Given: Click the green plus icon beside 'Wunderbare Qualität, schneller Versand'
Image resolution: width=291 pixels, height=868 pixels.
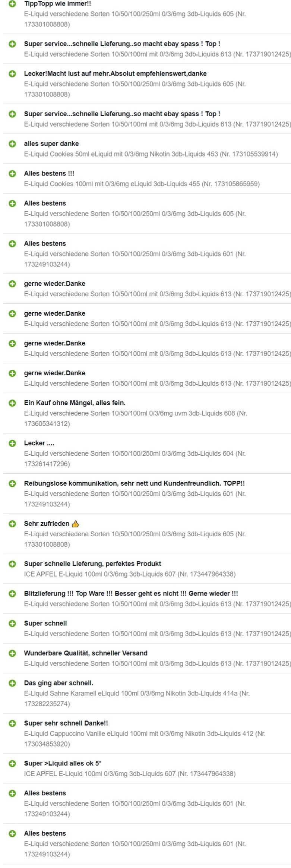Looking at the screenshot, I should [12, 653].
